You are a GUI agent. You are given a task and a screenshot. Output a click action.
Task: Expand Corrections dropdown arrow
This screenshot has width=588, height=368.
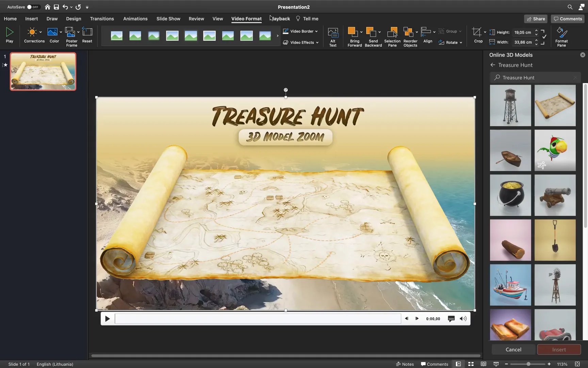[40, 32]
